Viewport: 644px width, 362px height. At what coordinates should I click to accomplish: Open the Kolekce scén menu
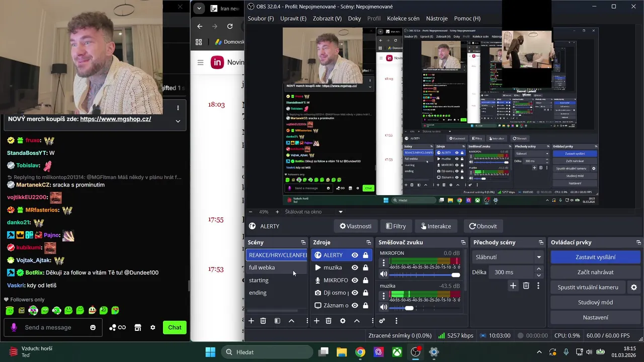point(403,19)
